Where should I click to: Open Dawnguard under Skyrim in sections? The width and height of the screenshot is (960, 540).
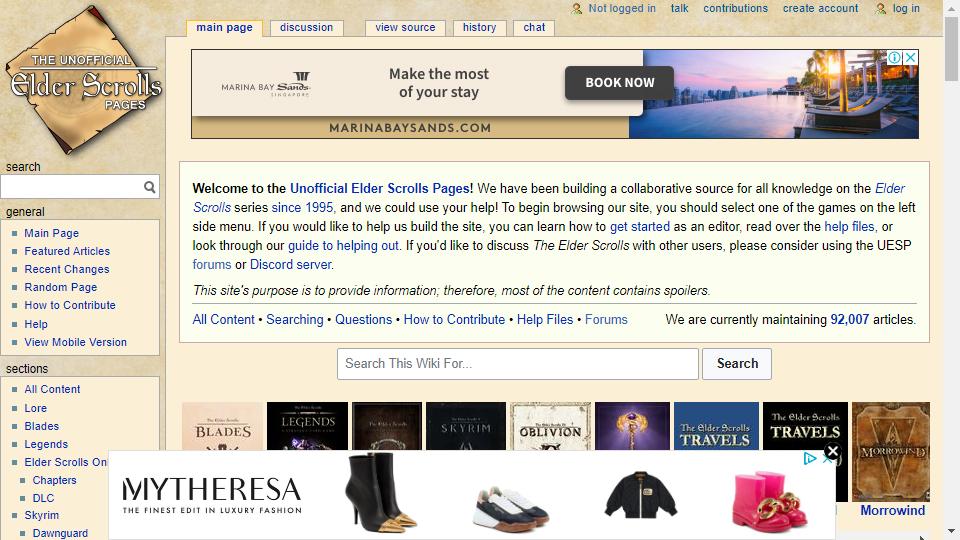[60, 533]
